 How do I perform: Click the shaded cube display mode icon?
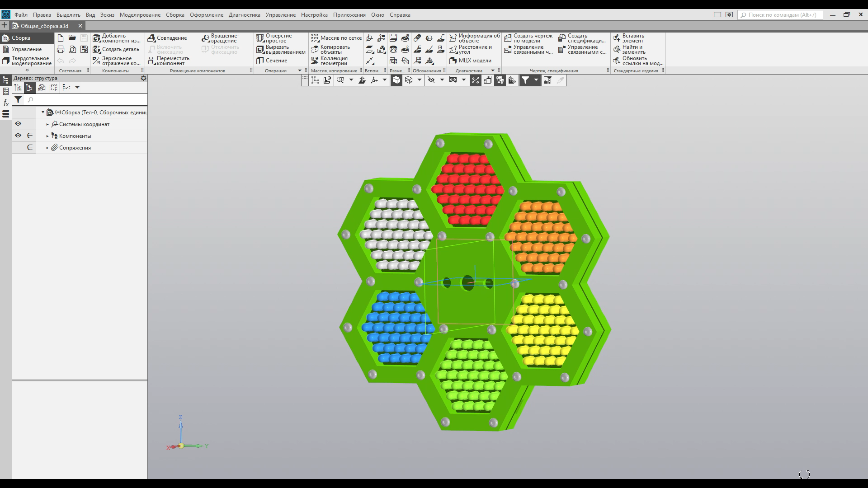[396, 80]
